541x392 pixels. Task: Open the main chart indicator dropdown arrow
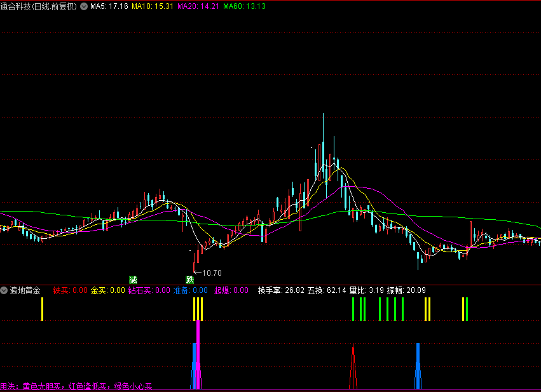pos(84,6)
